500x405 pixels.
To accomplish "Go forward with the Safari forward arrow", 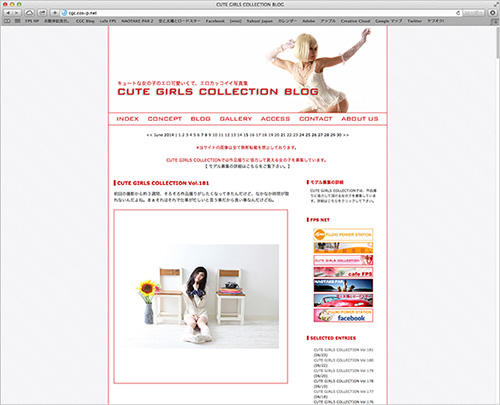I will tap(17, 13).
